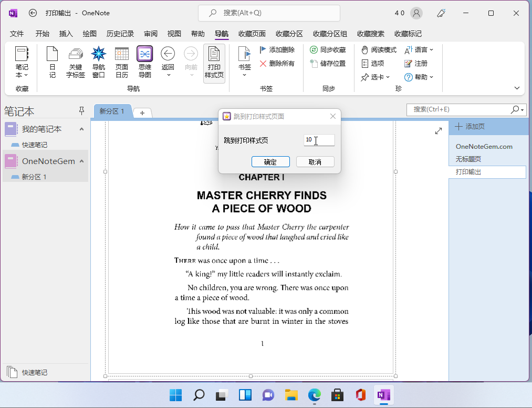Screen dimensions: 532x408
Task: Open 快速笔记 at the bottom of sidebar
Action: coord(27,372)
